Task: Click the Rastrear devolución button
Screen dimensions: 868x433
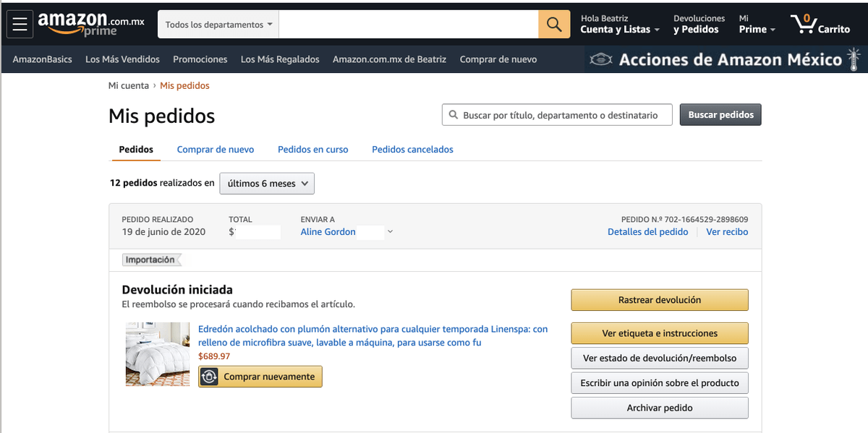Action: pyautogui.click(x=659, y=300)
